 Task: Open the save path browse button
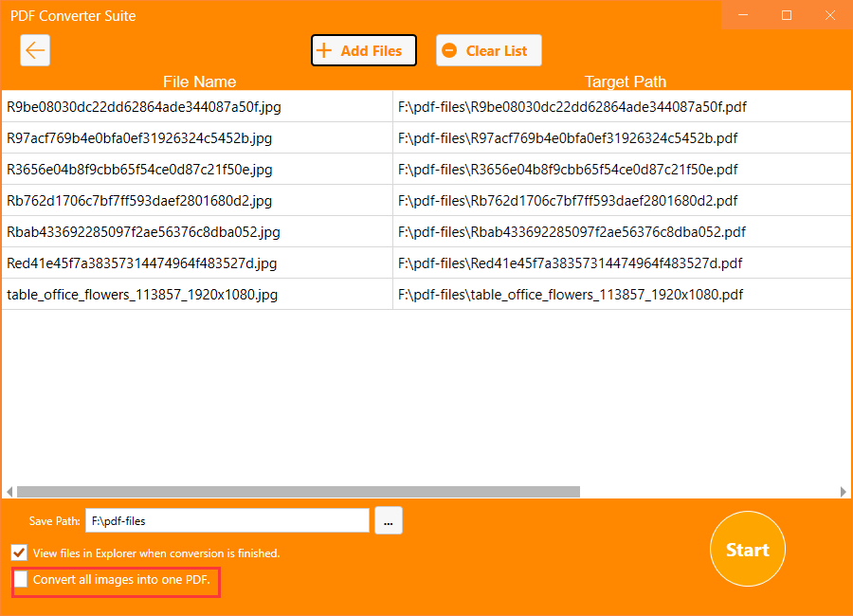click(389, 520)
